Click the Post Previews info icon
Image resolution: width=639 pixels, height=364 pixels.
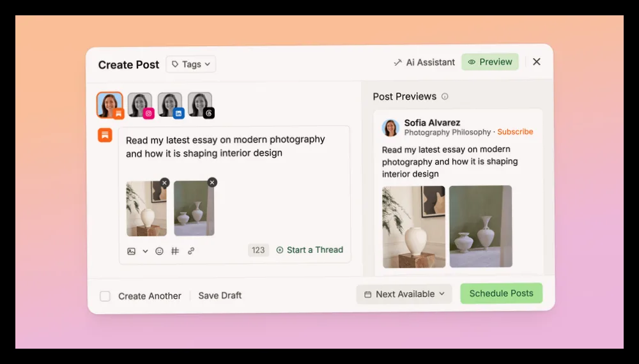pos(445,96)
